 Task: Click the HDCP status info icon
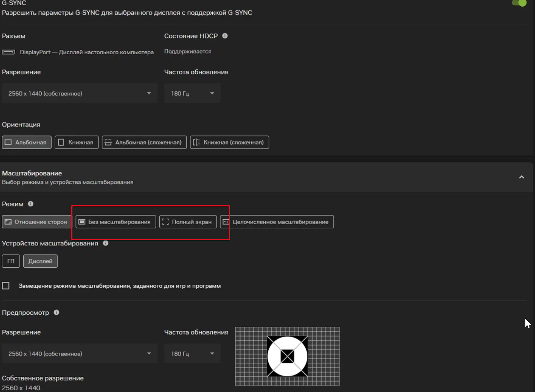tap(225, 36)
